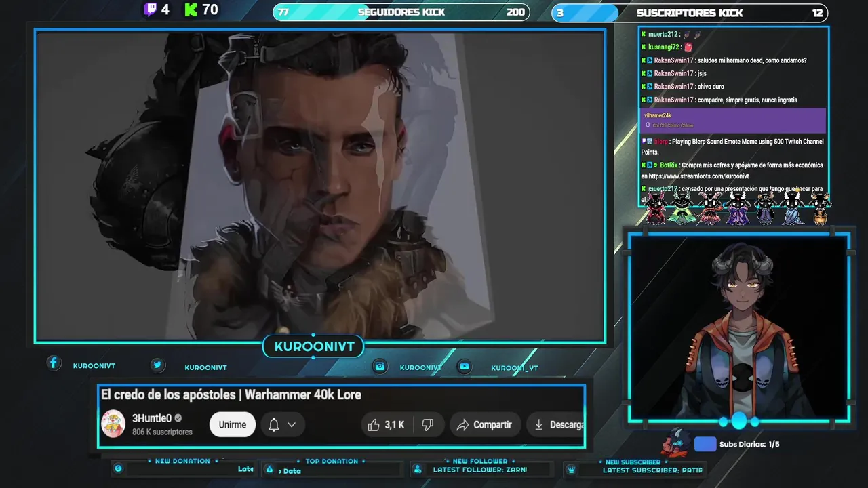Click the purple-dressed chibi under the chat
868x488 pixels.
737,207
